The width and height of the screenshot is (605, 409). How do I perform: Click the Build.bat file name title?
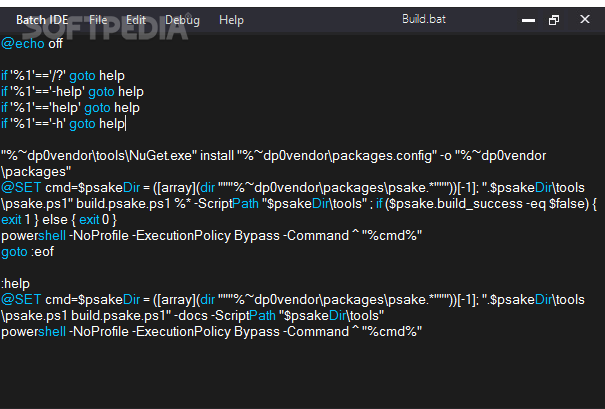pyautogui.click(x=424, y=19)
